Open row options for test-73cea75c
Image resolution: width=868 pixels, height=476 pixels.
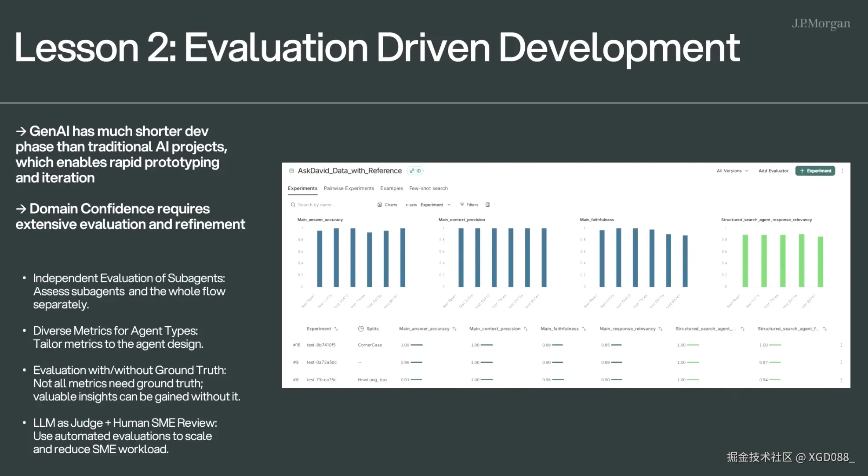tap(841, 380)
